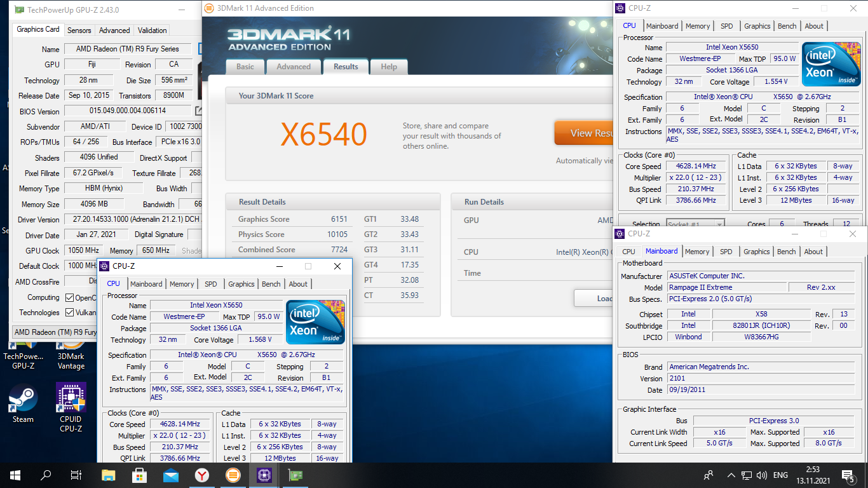Open About tab in CPU-Z Mainboard window
The image size is (868, 488).
click(x=813, y=252)
